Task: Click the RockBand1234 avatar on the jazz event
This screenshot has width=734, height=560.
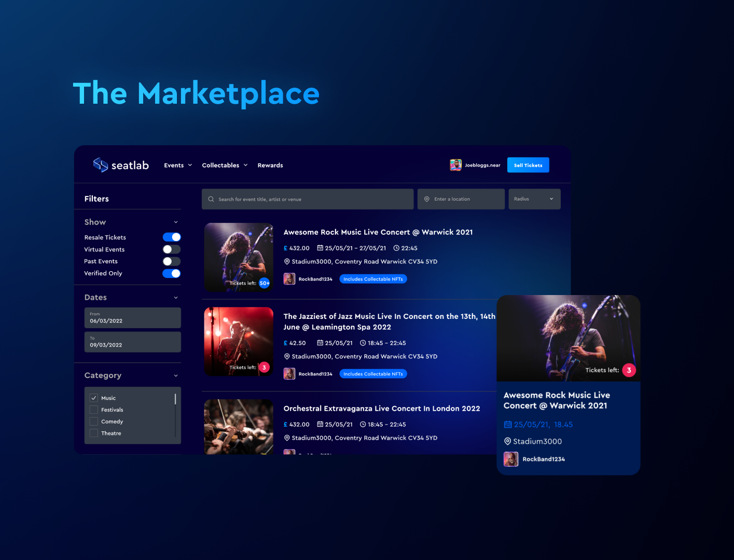Action: coord(289,373)
